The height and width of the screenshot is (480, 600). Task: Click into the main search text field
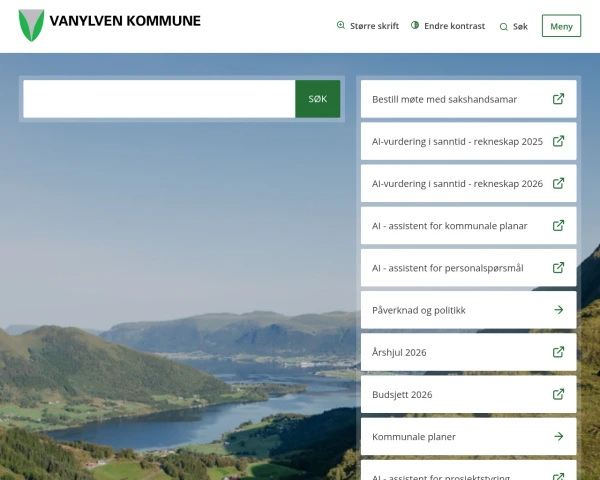[159, 99]
